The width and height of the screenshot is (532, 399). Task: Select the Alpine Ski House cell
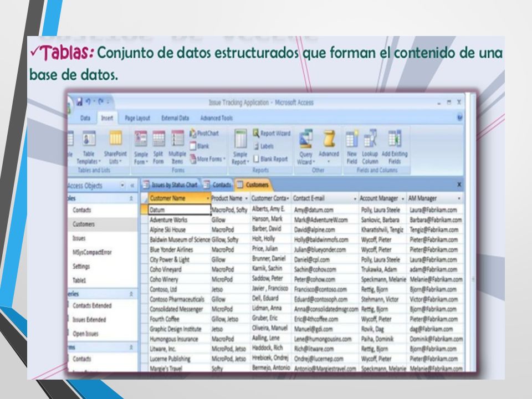180,229
